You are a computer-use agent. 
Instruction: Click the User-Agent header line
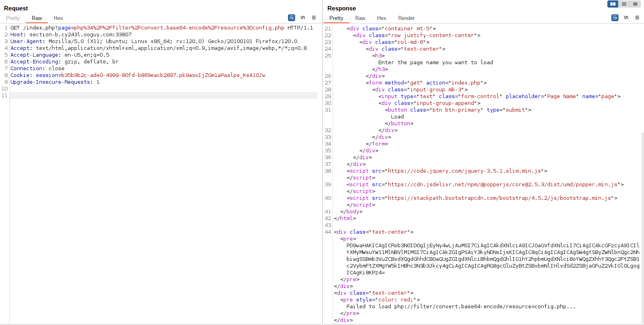154,41
